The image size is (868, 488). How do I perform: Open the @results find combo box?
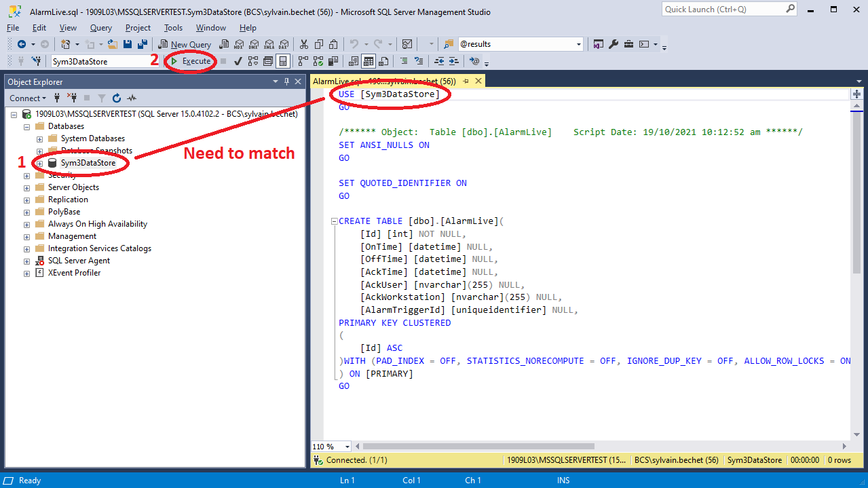pyautogui.click(x=521, y=44)
